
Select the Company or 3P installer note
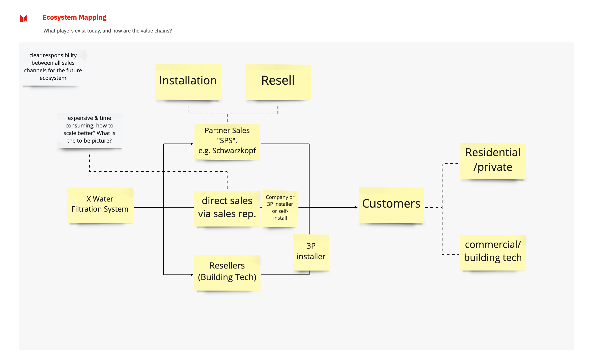280,208
